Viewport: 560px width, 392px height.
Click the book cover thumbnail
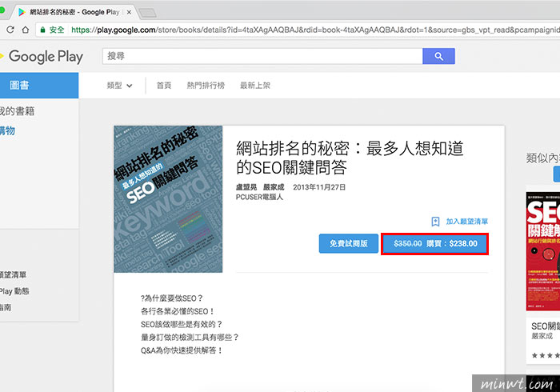click(168, 199)
